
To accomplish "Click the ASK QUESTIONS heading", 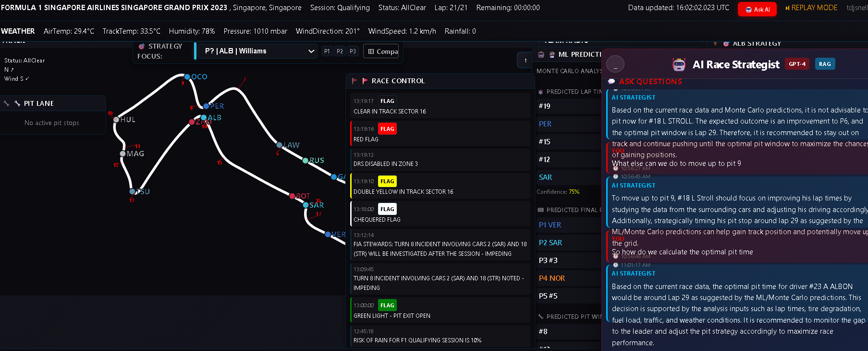I will point(650,82).
